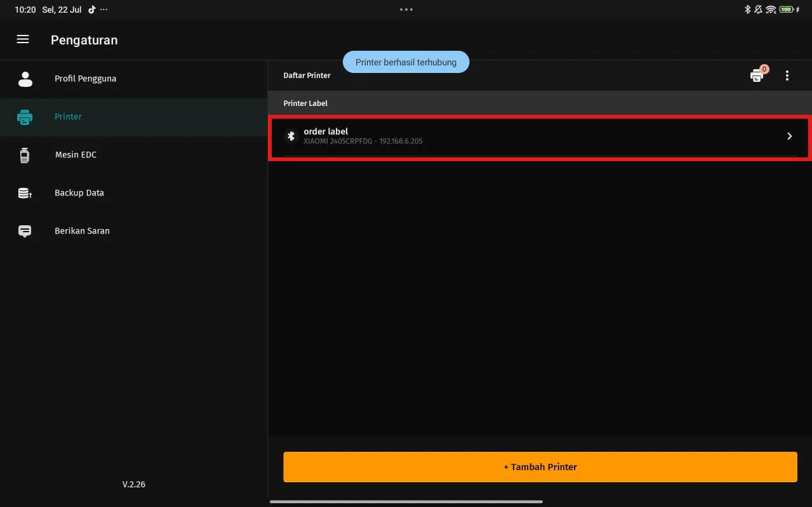Image resolution: width=812 pixels, height=507 pixels.
Task: Click the Profil Pengguna person icon
Action: point(25,79)
